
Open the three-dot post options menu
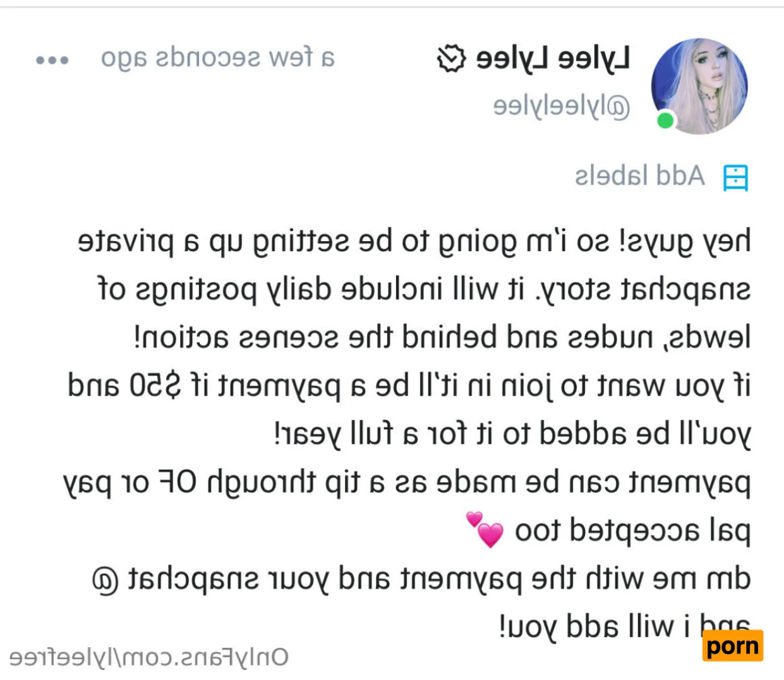pos(52,61)
